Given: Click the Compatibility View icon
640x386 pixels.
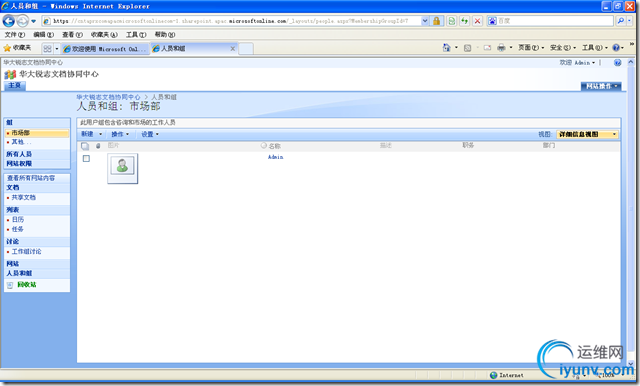Looking at the screenshot, I should tap(452, 21).
